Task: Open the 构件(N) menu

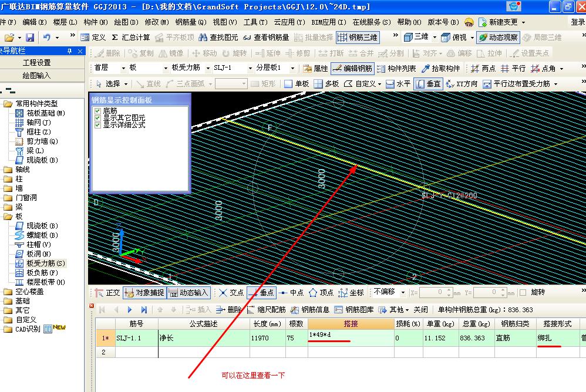Action: pyautogui.click(x=96, y=22)
